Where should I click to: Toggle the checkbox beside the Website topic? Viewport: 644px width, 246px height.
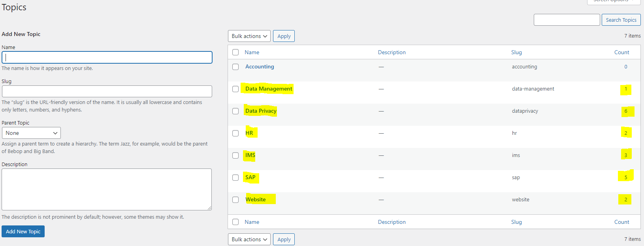(x=235, y=200)
